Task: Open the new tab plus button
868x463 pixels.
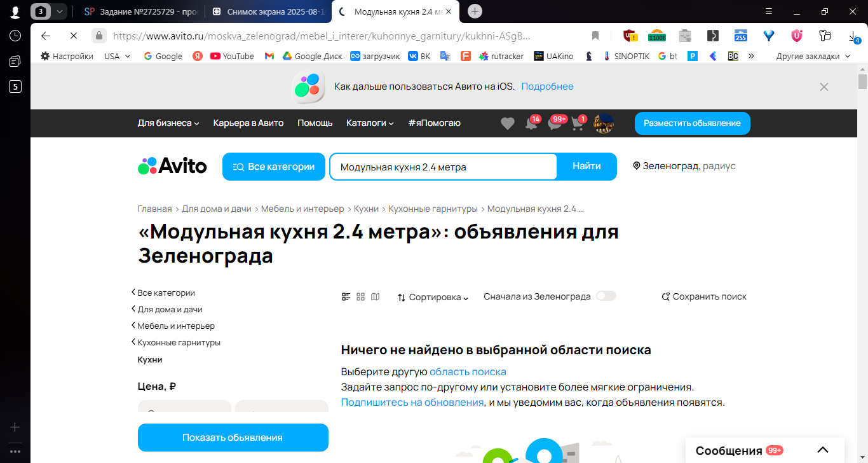Action: tap(475, 11)
